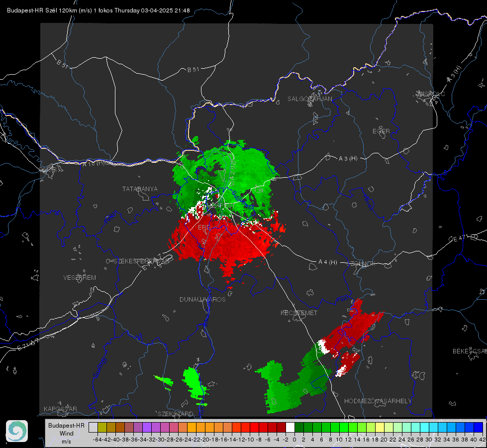Viewport: 487px width, 448px height.
Task: Click the SZEKSZÁRD city label
Action: [176, 414]
